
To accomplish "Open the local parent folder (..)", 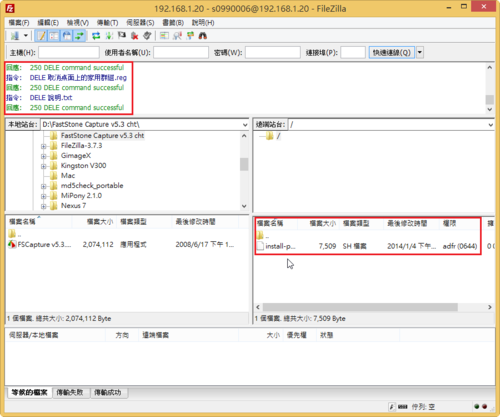I will click(15, 234).
